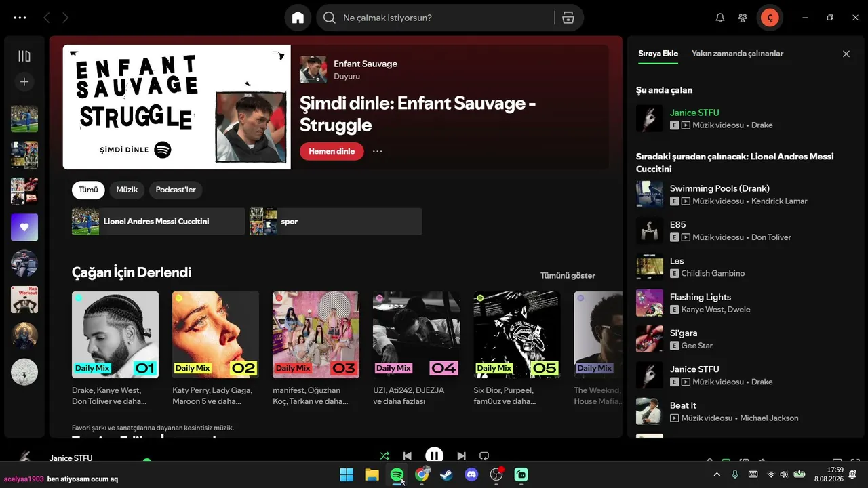868x488 pixels.
Task: Open Steam from the taskbar
Action: [x=446, y=474]
